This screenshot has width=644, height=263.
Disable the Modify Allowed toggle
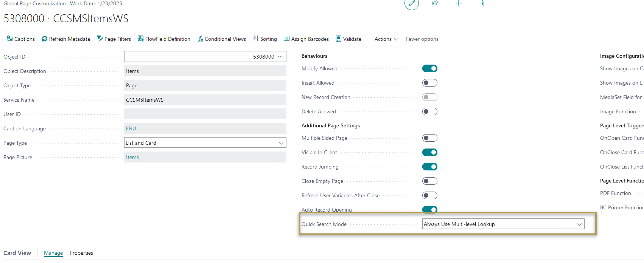(x=430, y=68)
